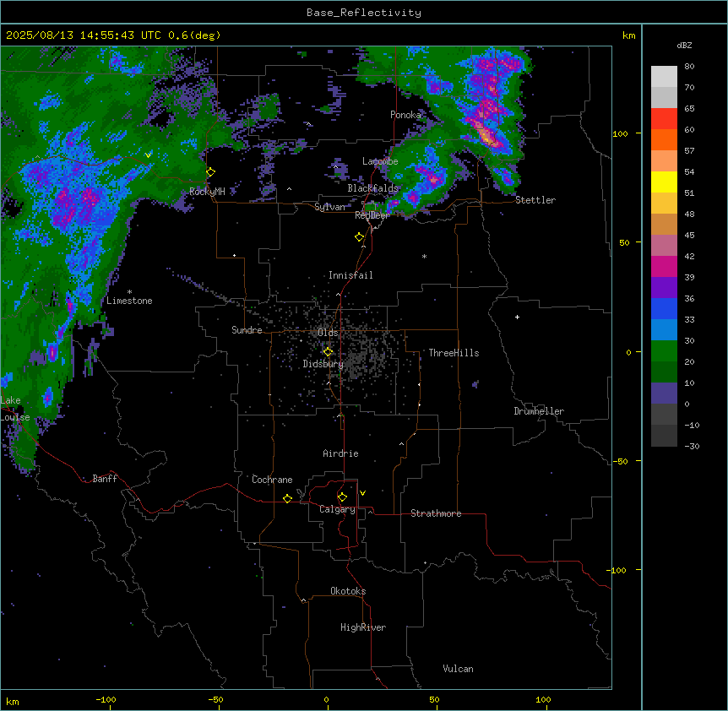Click the HighRiver label
The width and height of the screenshot is (728, 711).
(363, 627)
